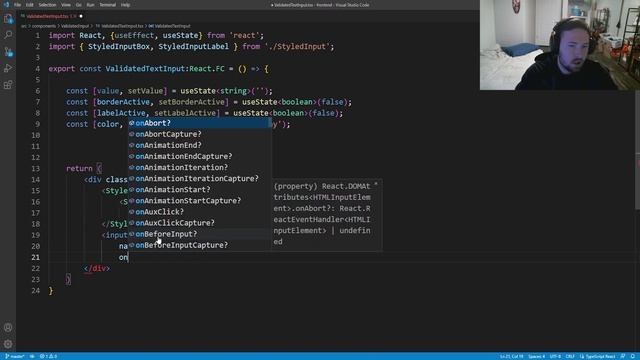
Task: Select the onAuxClickCapture? suggestion
Action: 200,223
